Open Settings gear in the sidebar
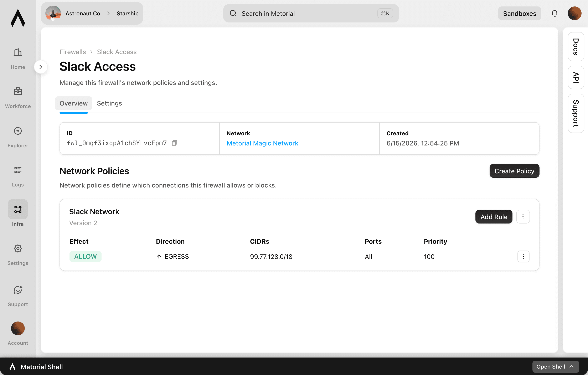This screenshot has width=588, height=375. [x=18, y=248]
